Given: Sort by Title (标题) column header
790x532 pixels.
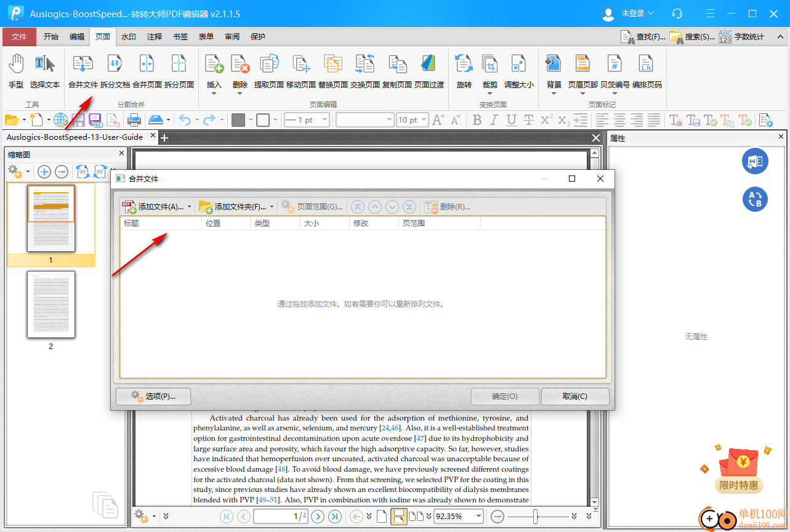Looking at the screenshot, I should [x=161, y=224].
